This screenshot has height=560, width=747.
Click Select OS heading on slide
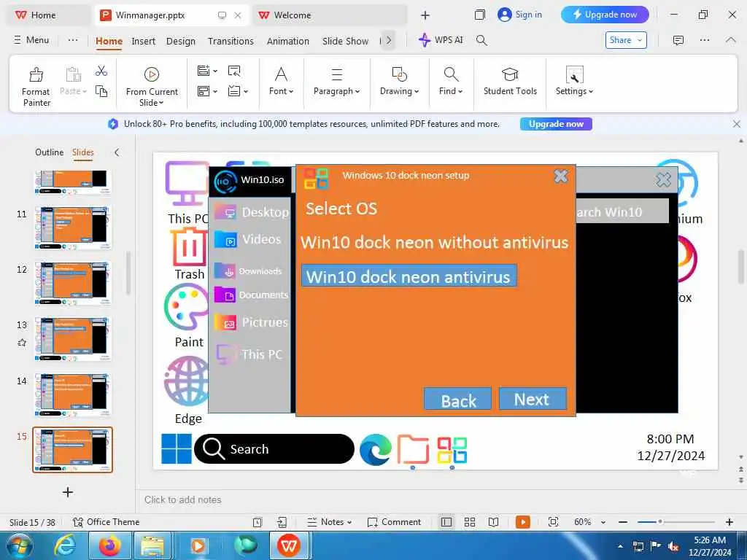341,209
